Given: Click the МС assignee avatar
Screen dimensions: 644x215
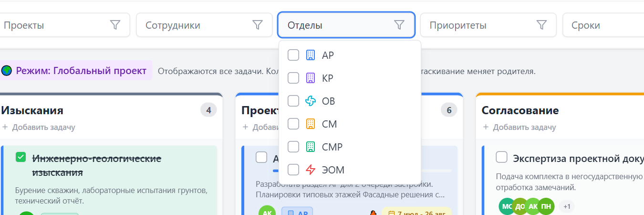Looking at the screenshot, I should click(507, 206).
